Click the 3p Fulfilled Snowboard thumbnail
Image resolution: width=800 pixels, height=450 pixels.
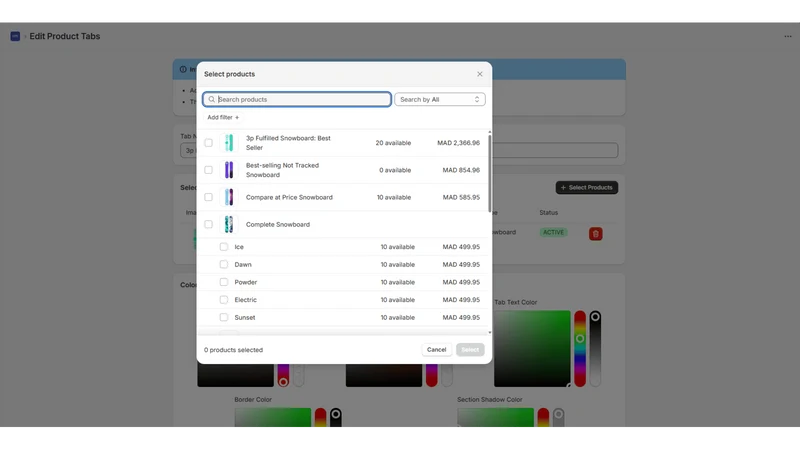(229, 143)
